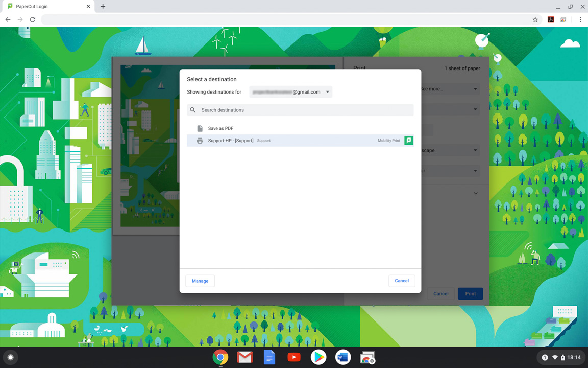Click the Manage button
The height and width of the screenshot is (368, 588).
pyautogui.click(x=200, y=281)
